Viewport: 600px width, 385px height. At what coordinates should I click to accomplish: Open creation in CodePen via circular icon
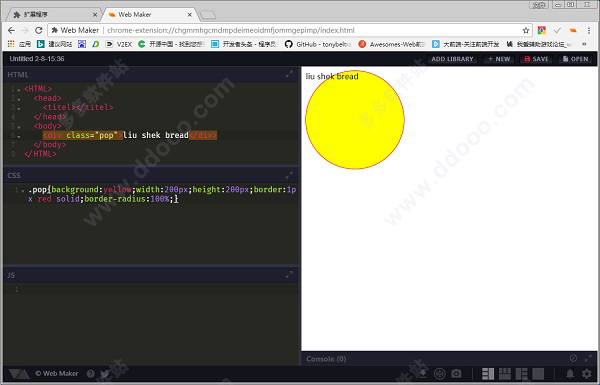[x=440, y=373]
